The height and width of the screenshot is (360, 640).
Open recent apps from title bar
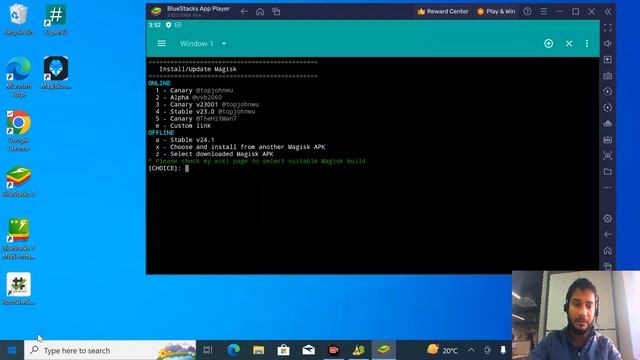pos(276,11)
